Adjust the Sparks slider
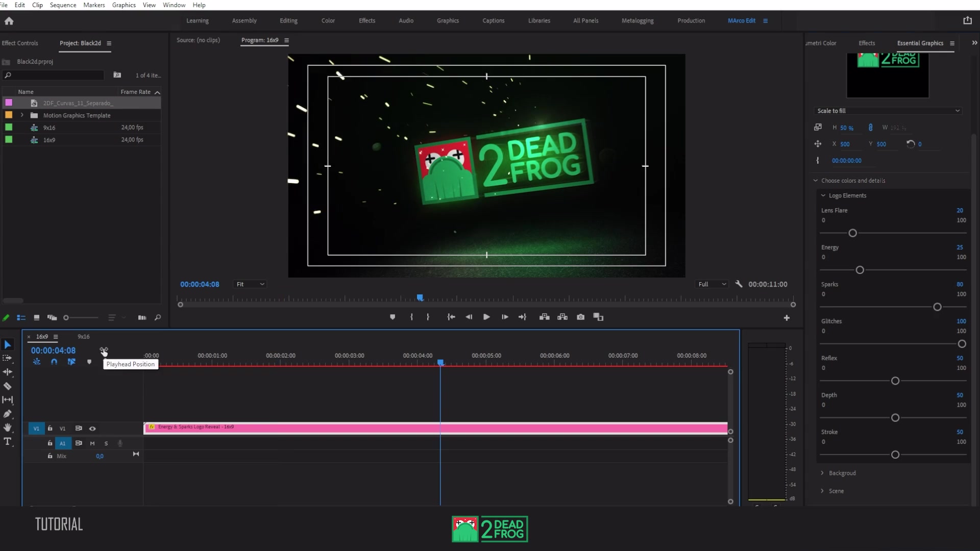The height and width of the screenshot is (551, 980). click(x=937, y=307)
